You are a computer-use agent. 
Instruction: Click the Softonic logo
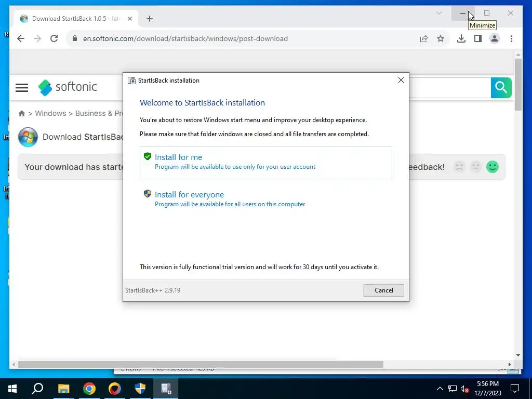pyautogui.click(x=68, y=87)
